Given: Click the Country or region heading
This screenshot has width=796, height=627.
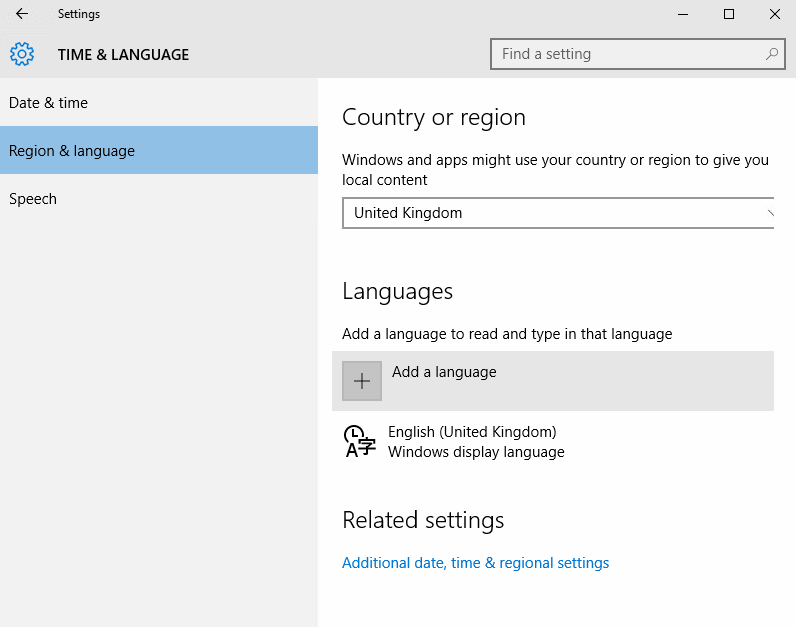Looking at the screenshot, I should 434,118.
